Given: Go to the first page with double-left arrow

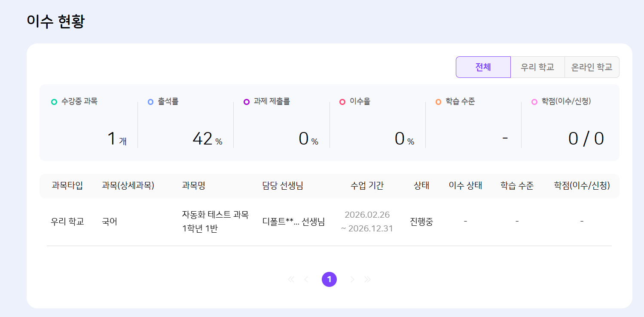Looking at the screenshot, I should [291, 280].
